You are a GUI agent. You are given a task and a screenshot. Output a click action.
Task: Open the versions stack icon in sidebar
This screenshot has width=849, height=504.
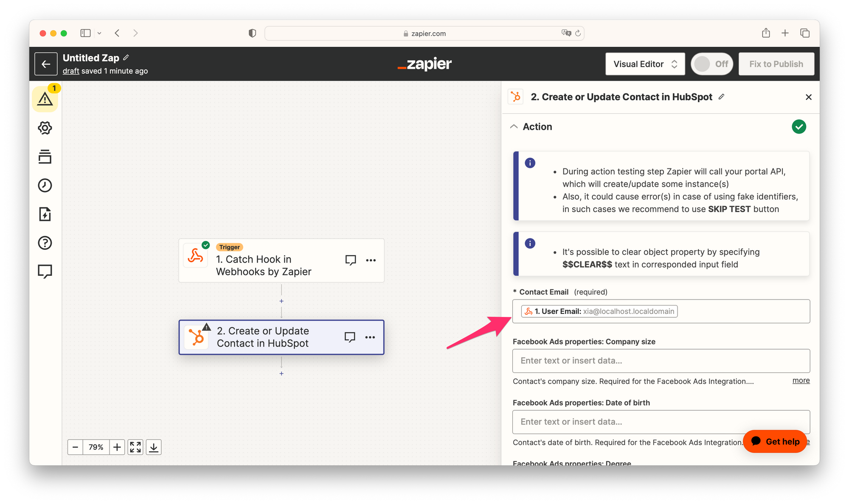pos(45,157)
